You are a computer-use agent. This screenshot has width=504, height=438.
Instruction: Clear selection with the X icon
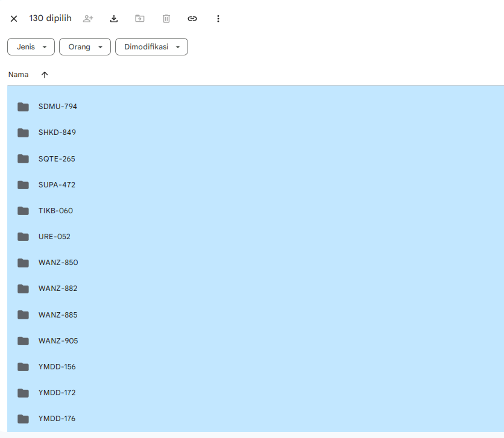tap(14, 19)
